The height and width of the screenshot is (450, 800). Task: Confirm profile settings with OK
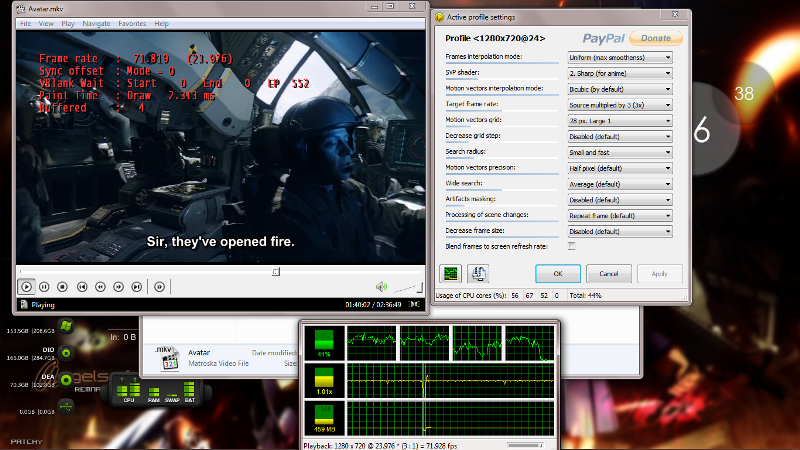point(558,274)
